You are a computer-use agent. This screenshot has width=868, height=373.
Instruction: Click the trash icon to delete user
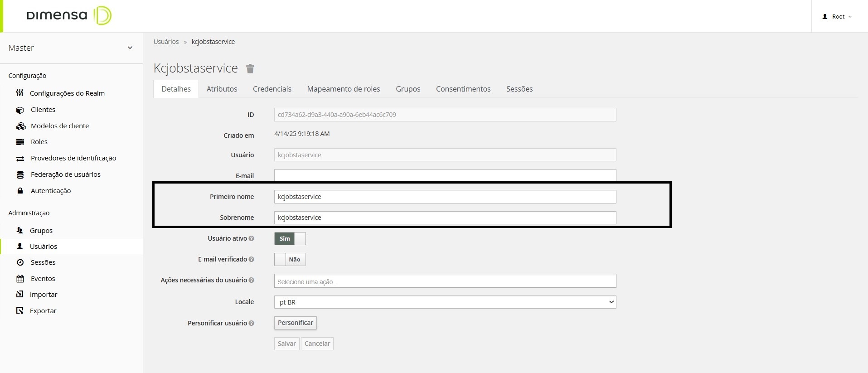point(250,69)
